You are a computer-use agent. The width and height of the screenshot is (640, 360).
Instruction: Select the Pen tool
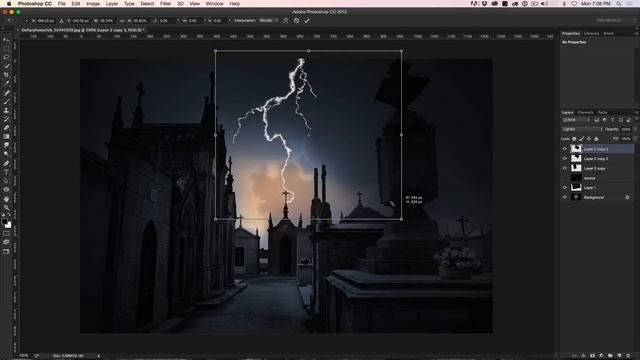coord(6,163)
